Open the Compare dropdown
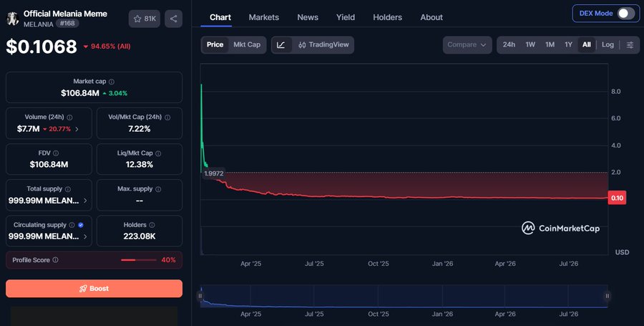Image resolution: width=644 pixels, height=326 pixels. click(467, 45)
